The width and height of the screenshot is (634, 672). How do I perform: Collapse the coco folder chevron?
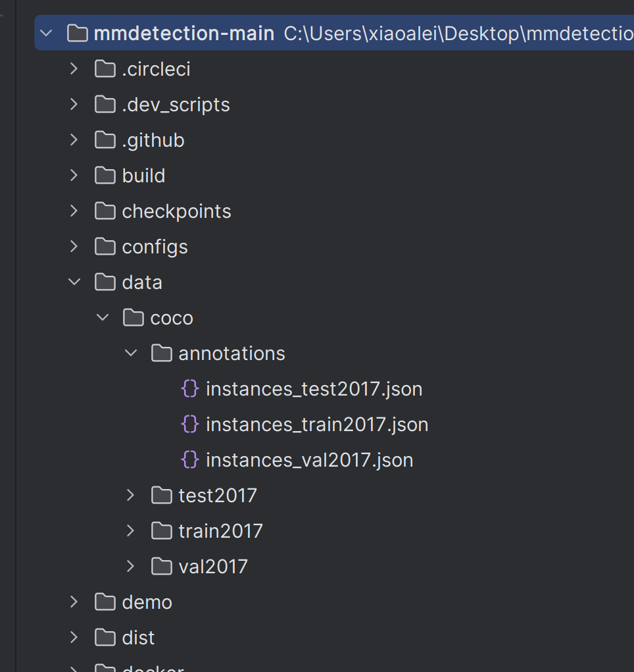103,318
